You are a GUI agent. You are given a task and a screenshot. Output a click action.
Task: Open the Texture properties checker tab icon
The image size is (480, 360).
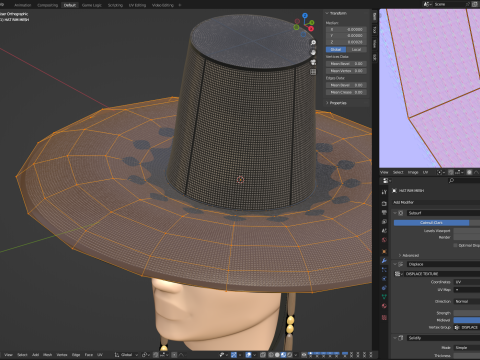coord(384,317)
